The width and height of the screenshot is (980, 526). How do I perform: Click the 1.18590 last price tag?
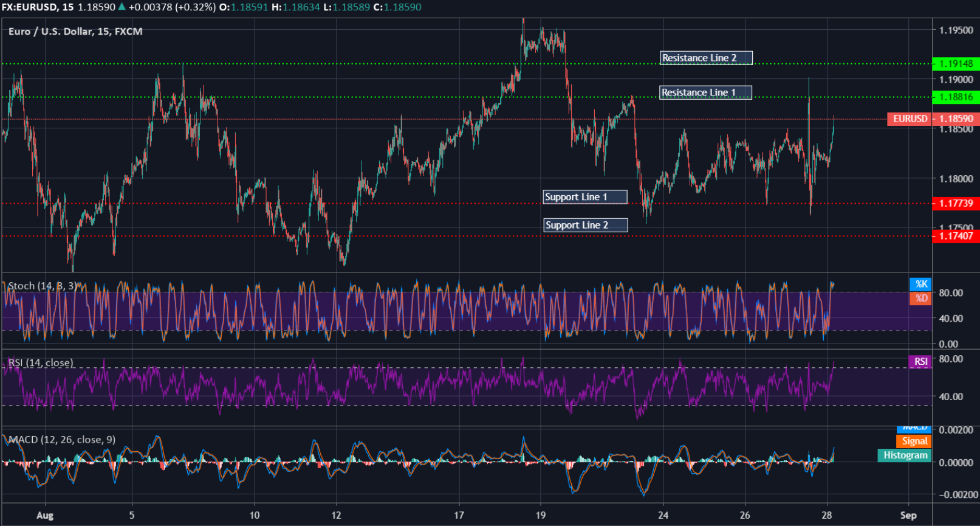956,119
